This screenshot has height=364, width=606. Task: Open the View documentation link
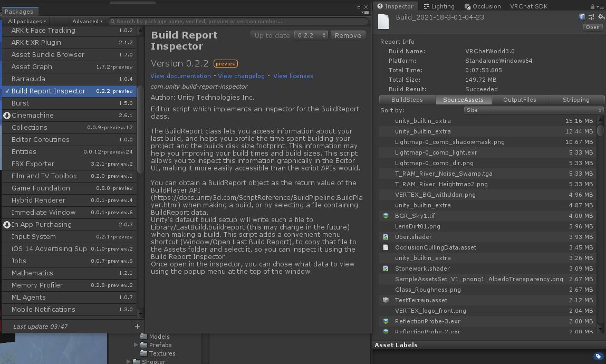coord(180,76)
